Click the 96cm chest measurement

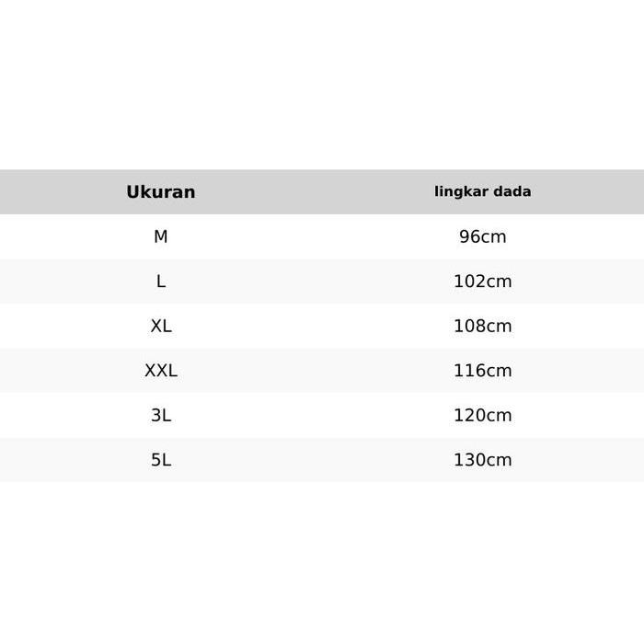482,236
